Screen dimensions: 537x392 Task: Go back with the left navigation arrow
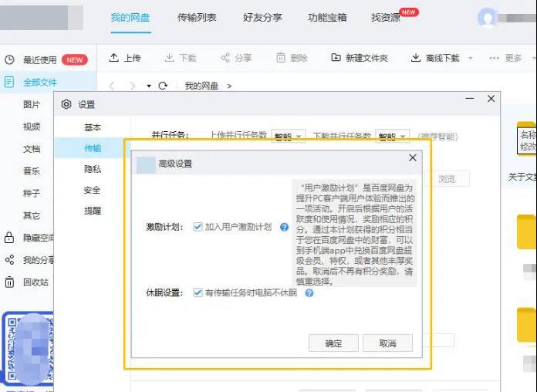112,86
